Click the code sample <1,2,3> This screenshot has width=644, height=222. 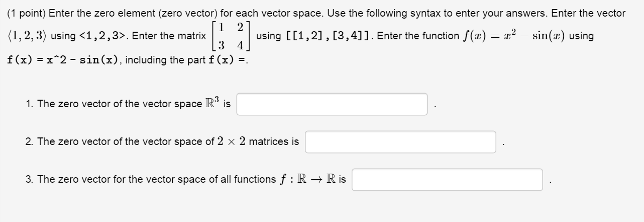click(x=103, y=36)
